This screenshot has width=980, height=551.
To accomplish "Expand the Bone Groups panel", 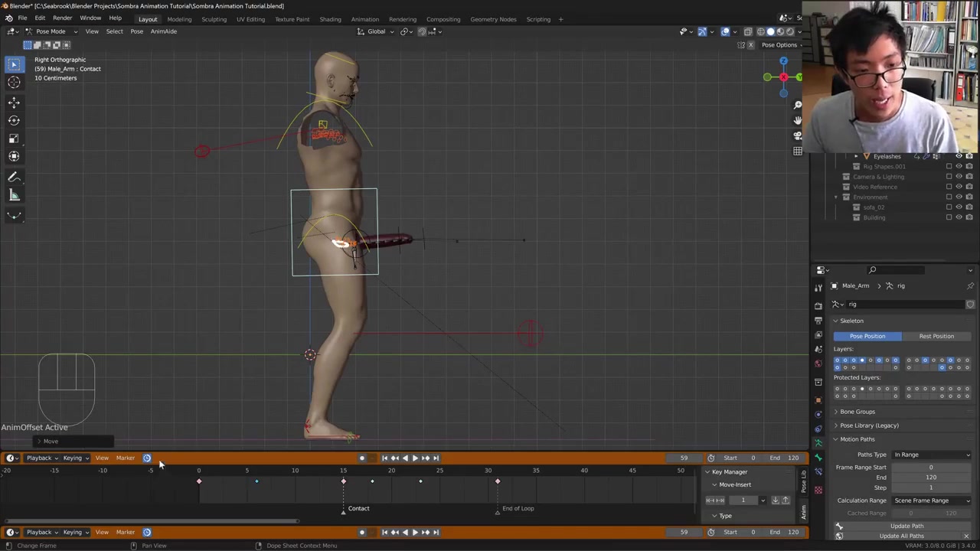I will tap(857, 412).
